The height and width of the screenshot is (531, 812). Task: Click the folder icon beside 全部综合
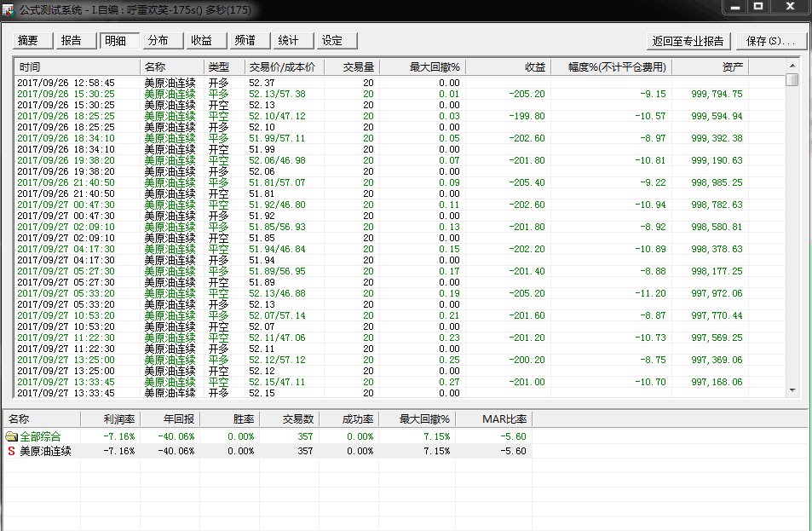(11, 436)
